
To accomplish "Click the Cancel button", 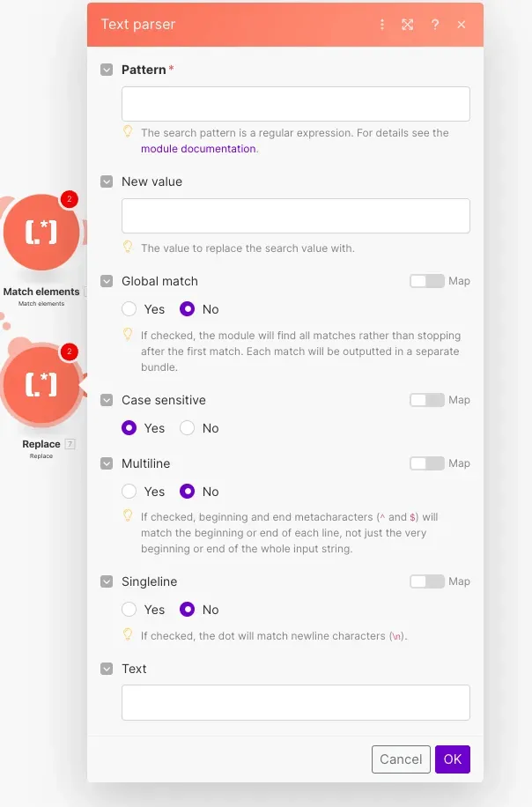I will tap(401, 759).
